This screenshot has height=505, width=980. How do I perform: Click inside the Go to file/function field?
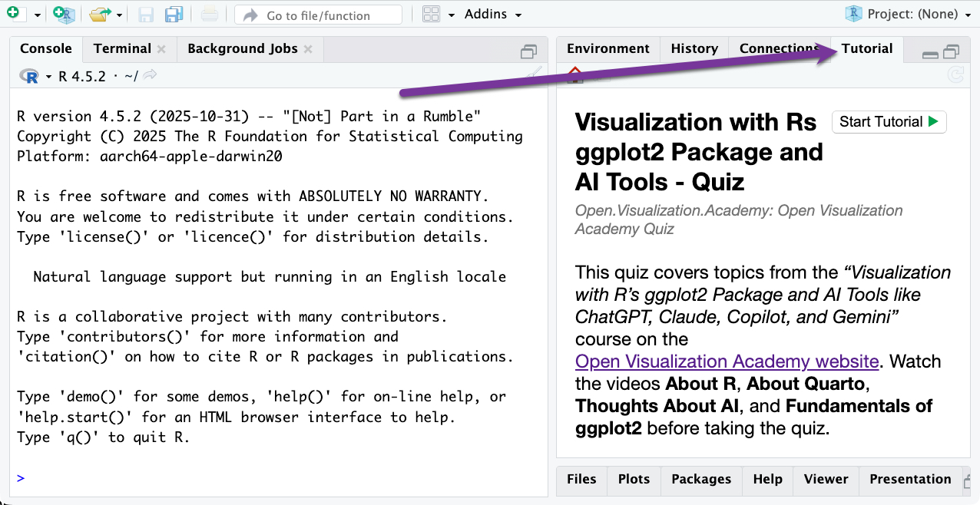click(318, 15)
